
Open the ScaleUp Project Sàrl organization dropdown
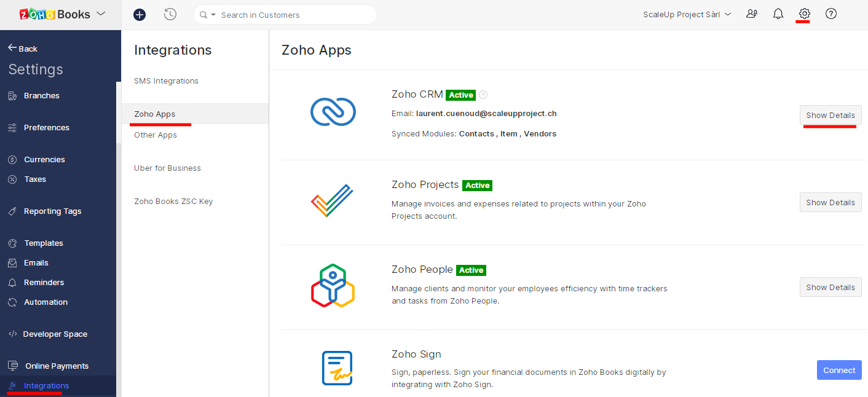[x=687, y=14]
